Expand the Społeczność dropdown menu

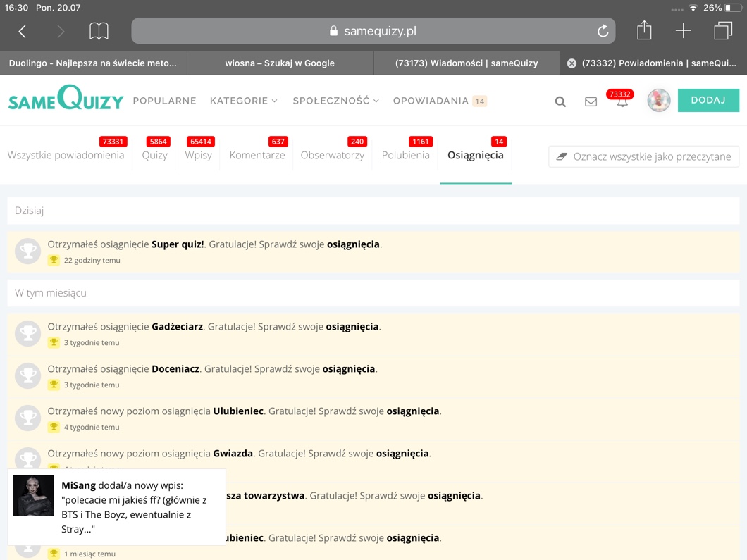335,101
